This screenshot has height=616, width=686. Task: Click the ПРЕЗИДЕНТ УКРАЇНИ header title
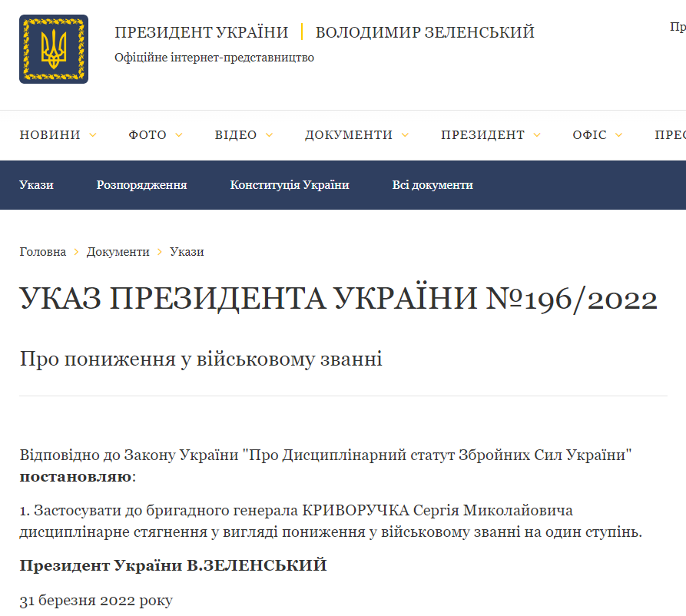coord(201,32)
